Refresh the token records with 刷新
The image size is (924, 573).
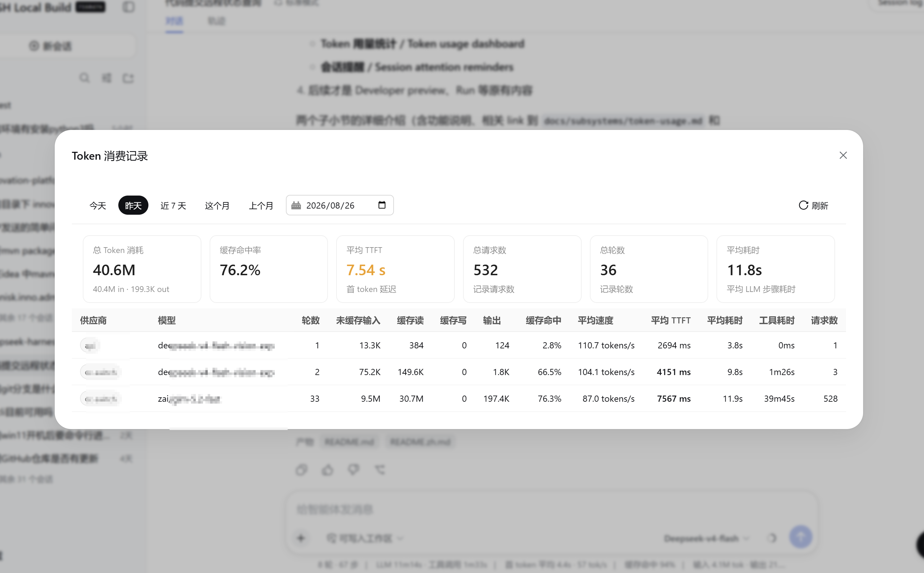(813, 205)
